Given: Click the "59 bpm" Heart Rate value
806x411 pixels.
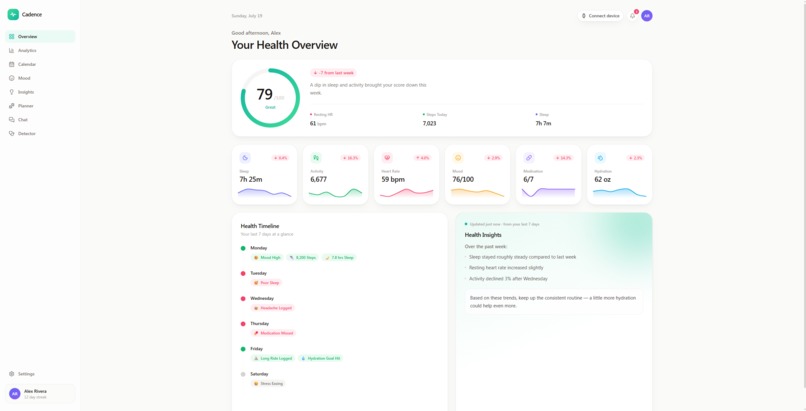Looking at the screenshot, I should [x=393, y=179].
